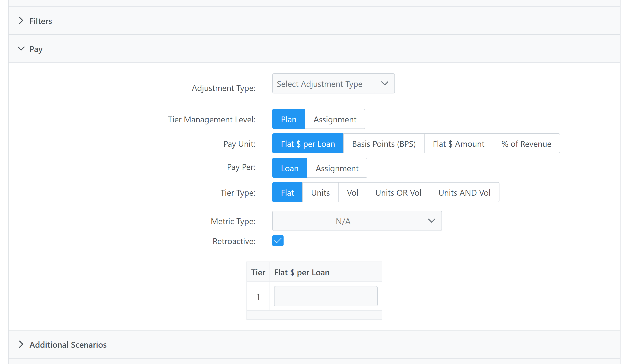This screenshot has height=364, width=628.
Task: Click the Metric Type label
Action: [233, 221]
